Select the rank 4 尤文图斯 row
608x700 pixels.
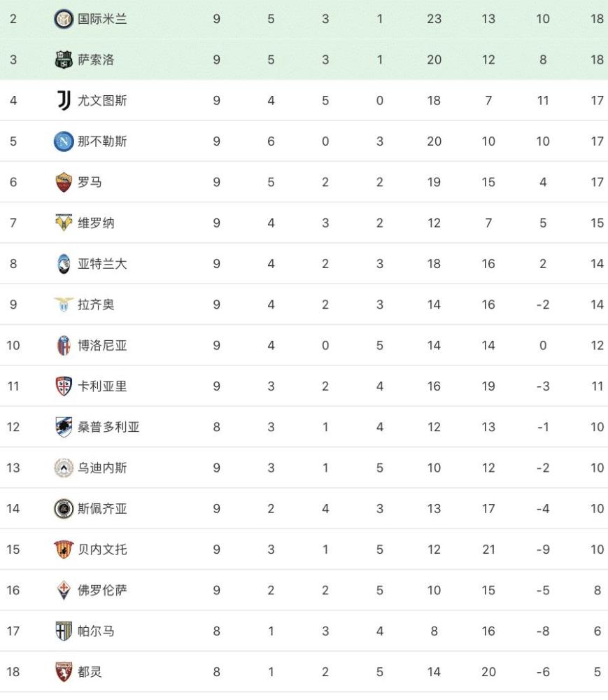click(x=304, y=100)
